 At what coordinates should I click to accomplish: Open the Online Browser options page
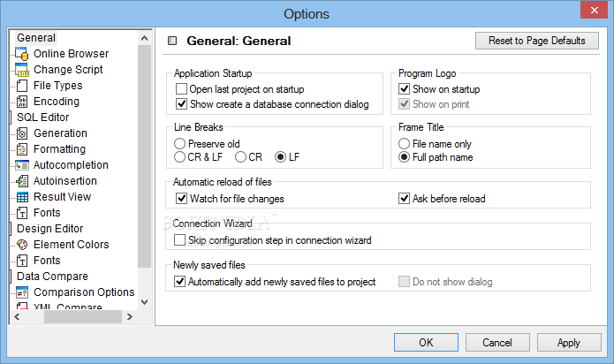pos(71,54)
